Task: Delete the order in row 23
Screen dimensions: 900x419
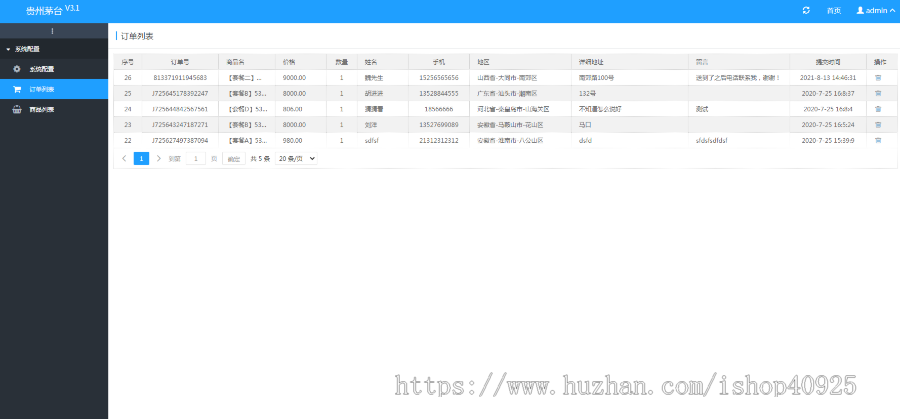Action: coord(878,125)
